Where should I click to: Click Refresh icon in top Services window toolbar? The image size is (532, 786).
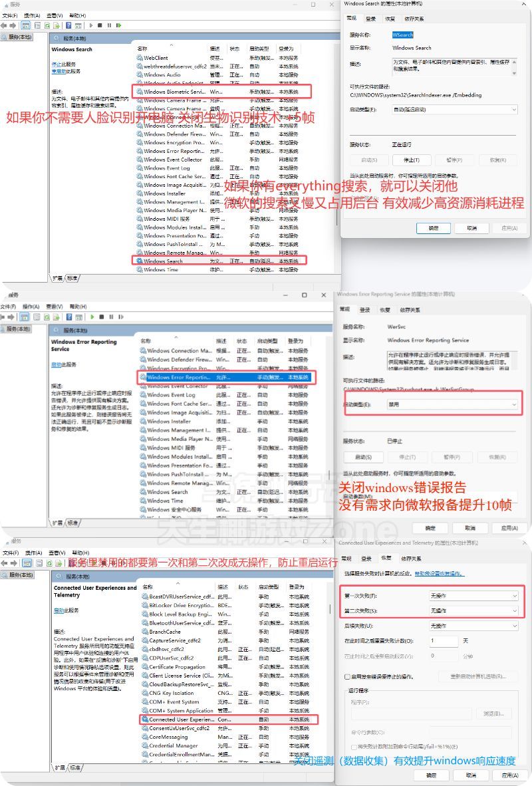click(48, 25)
